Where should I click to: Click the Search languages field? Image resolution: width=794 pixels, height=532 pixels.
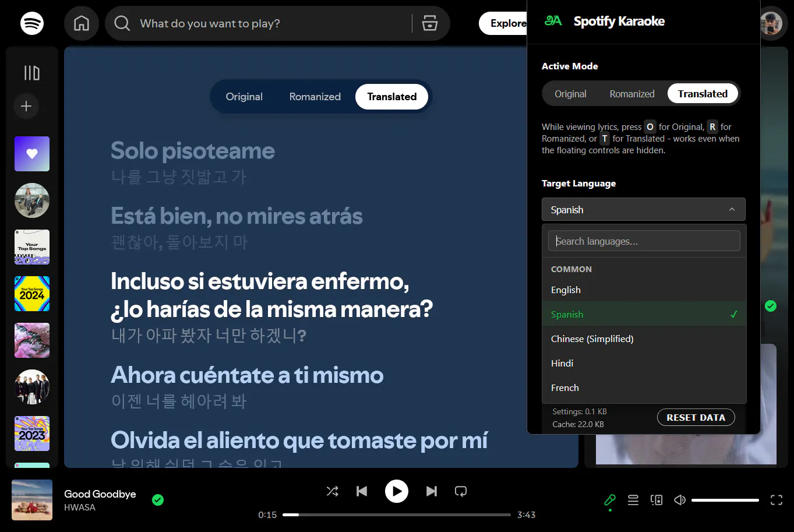tap(644, 241)
